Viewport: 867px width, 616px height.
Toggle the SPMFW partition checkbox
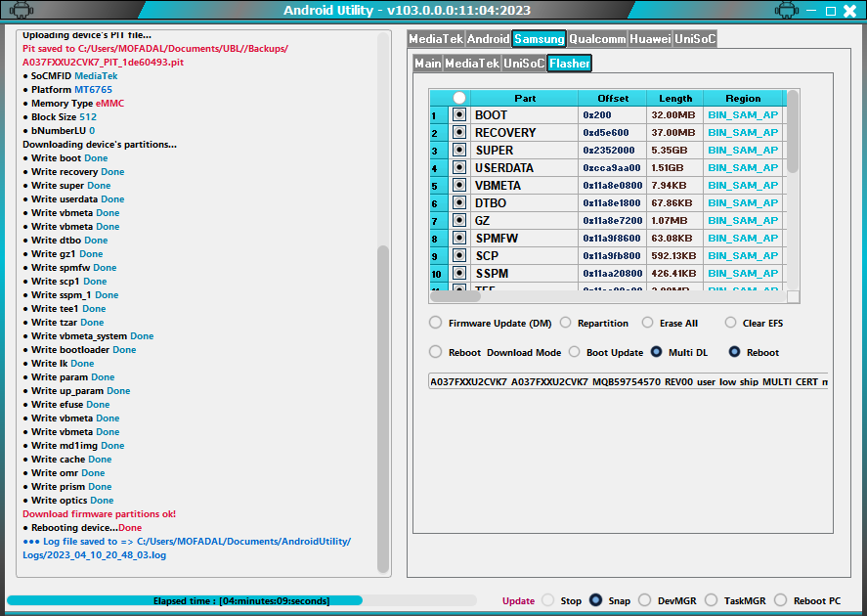pos(459,238)
